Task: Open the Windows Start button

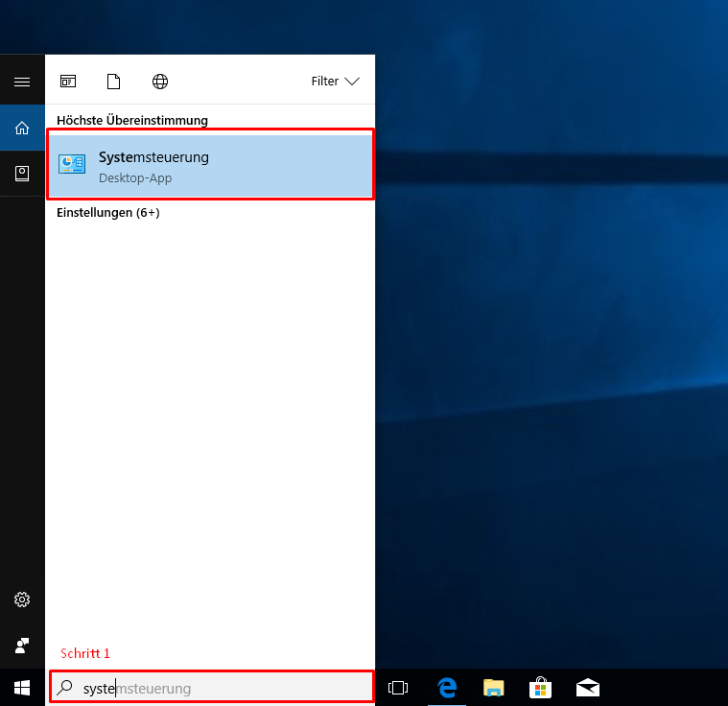Action: point(22,688)
